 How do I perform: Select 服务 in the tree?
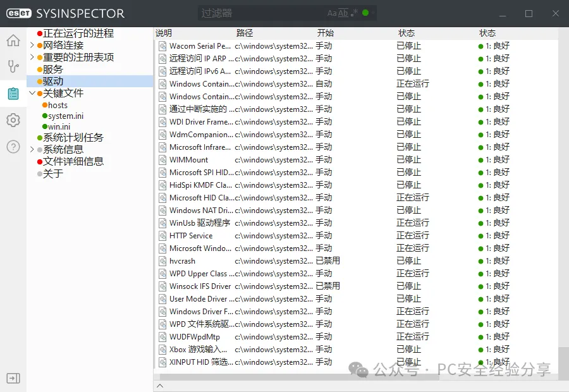[x=53, y=69]
